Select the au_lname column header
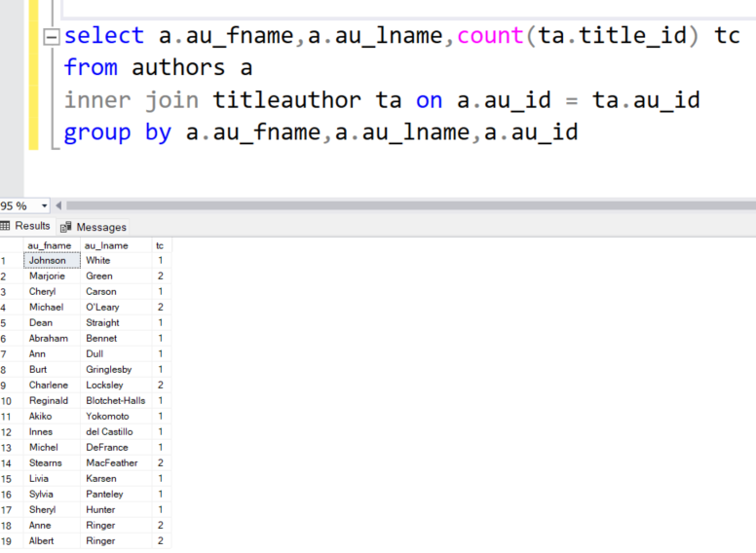Viewport: 756px width, 553px height. [x=116, y=245]
